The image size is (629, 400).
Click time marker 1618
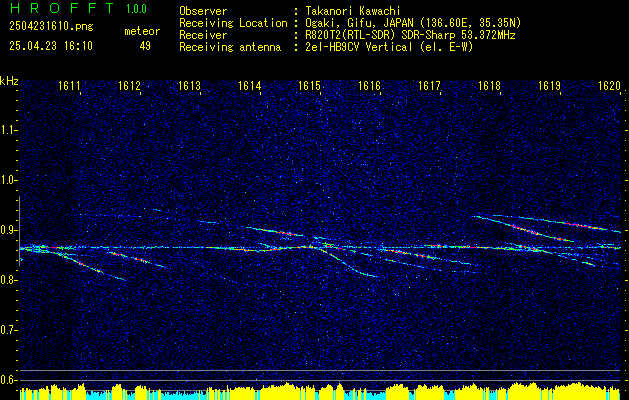pos(489,85)
